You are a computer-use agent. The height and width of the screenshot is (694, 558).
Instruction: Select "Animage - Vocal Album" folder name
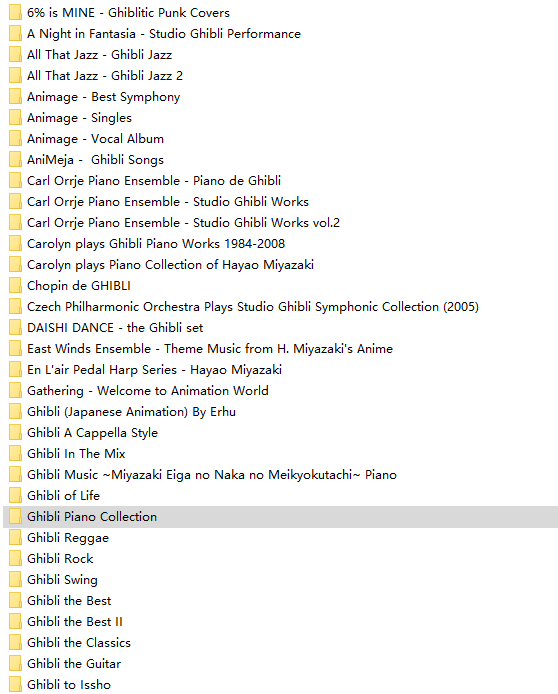click(x=95, y=139)
